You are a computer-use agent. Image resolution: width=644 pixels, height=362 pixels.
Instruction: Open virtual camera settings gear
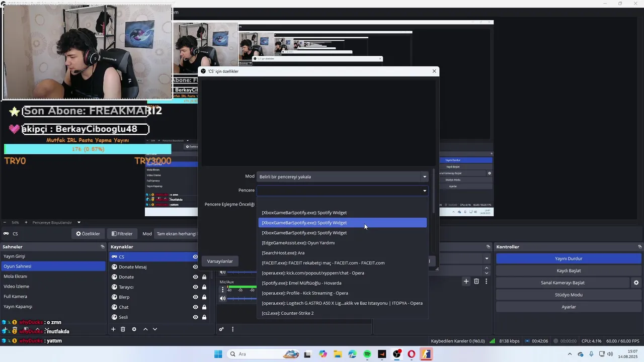pyautogui.click(x=636, y=283)
